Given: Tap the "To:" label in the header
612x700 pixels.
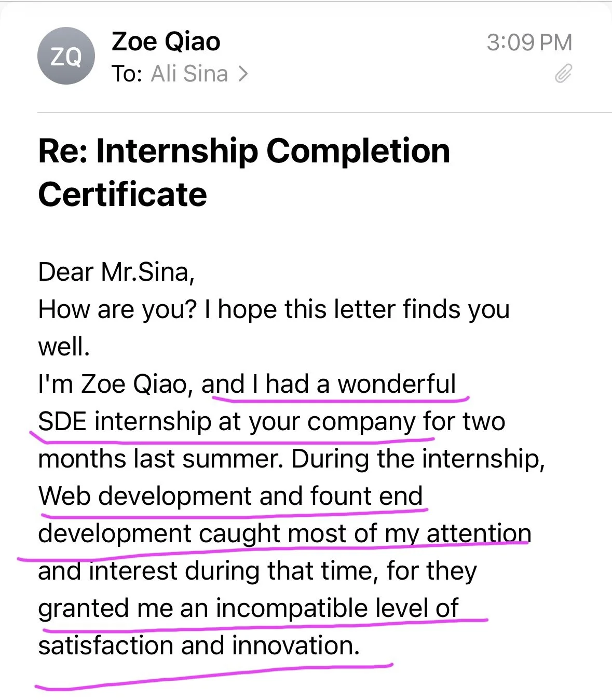Looking at the screenshot, I should [127, 74].
